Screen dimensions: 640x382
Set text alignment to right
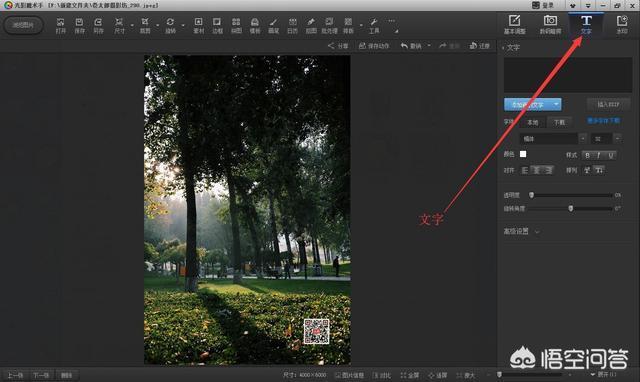point(549,170)
